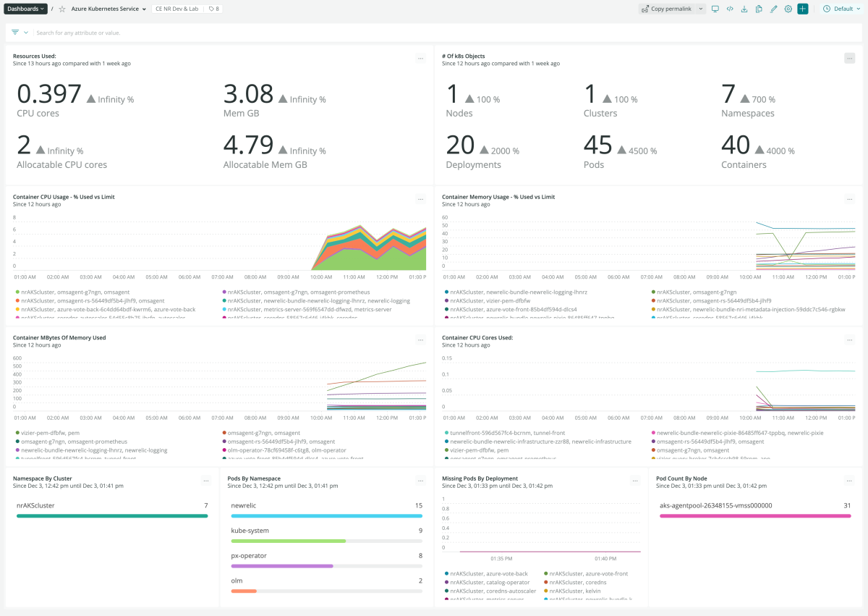868x616 pixels.
Task: Toggle omsagent-prometheus series in CPU Usage legend
Action: (297, 292)
